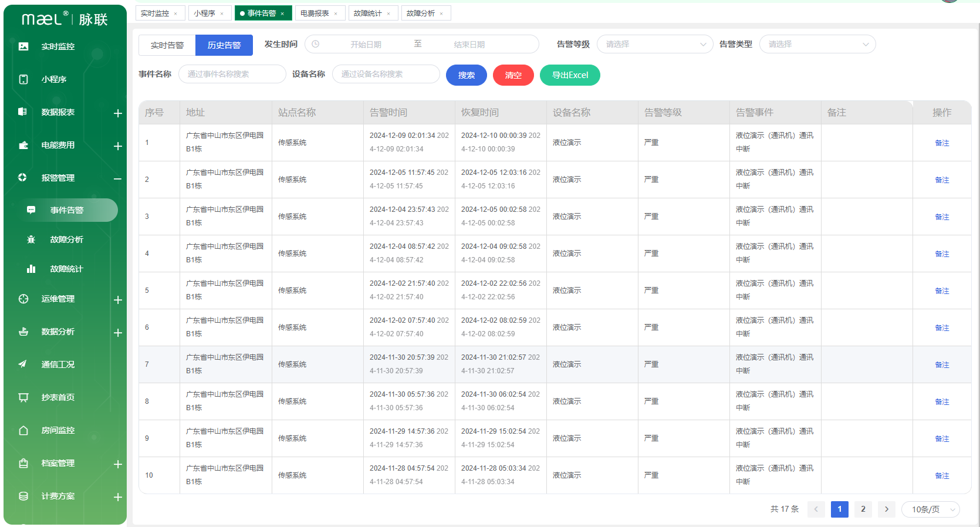Switch to 实时告警 toggle option
This screenshot has width=980, height=527.
coord(167,45)
